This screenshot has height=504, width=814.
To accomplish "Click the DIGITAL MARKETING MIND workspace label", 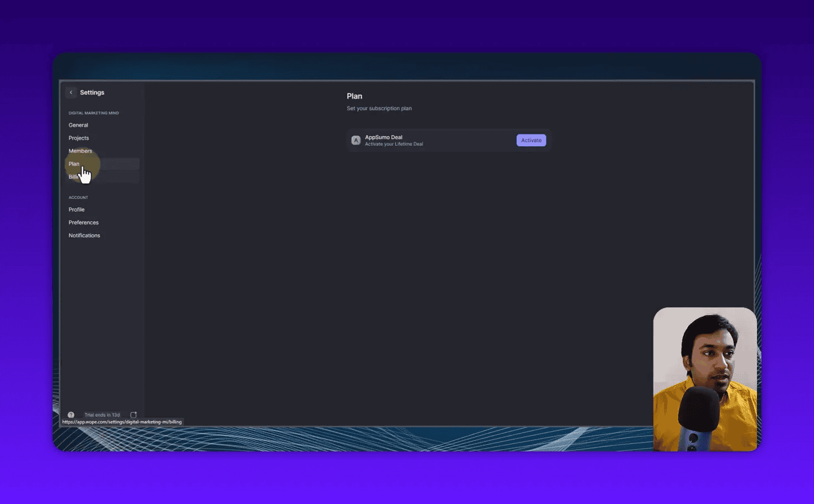I will point(94,112).
